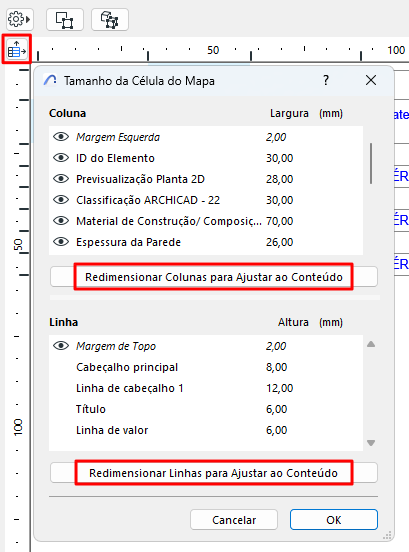This screenshot has height=552, width=409.
Task: Open the schedule cell size icon
Action: [17, 49]
